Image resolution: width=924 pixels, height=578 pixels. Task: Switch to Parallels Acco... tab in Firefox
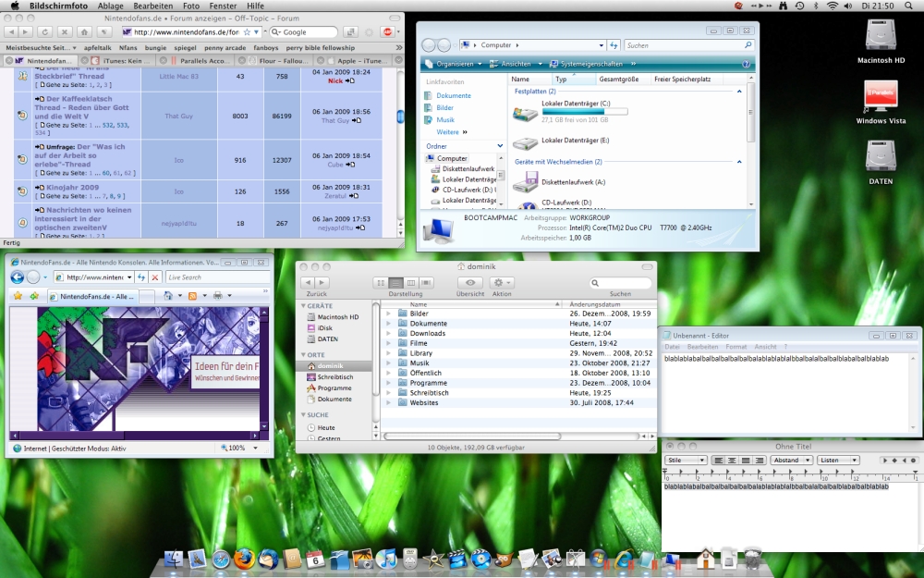click(x=197, y=60)
